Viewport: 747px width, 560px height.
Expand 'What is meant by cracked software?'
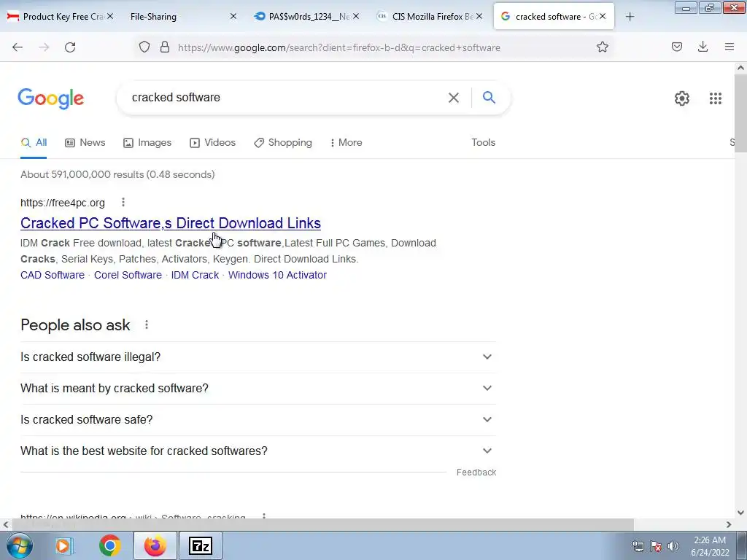pos(258,389)
